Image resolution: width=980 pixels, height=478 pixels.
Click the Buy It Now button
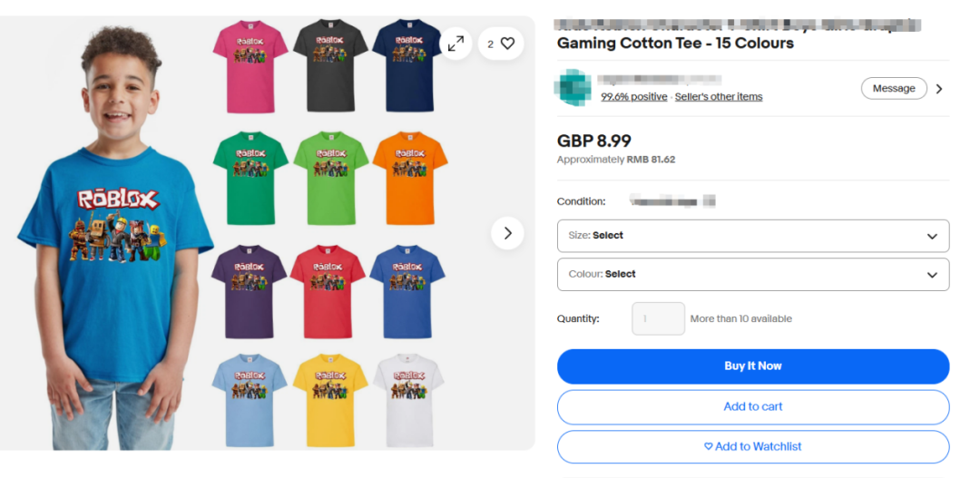click(x=753, y=366)
